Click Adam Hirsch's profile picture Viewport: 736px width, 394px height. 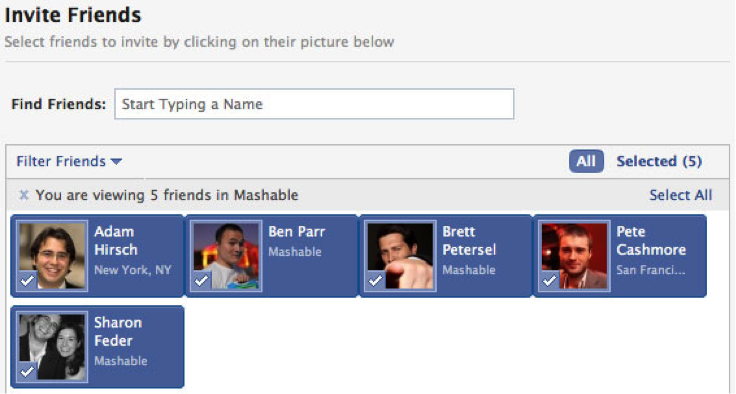tap(53, 255)
